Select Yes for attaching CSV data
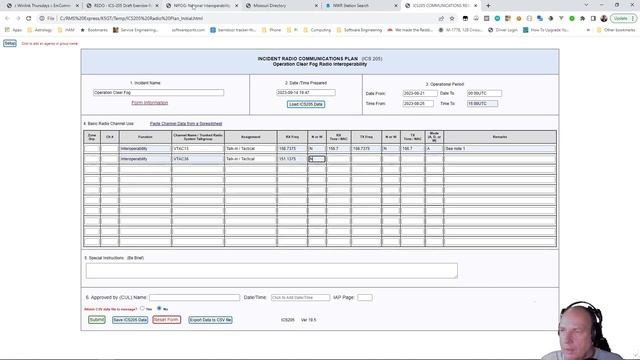 [x=142, y=309]
